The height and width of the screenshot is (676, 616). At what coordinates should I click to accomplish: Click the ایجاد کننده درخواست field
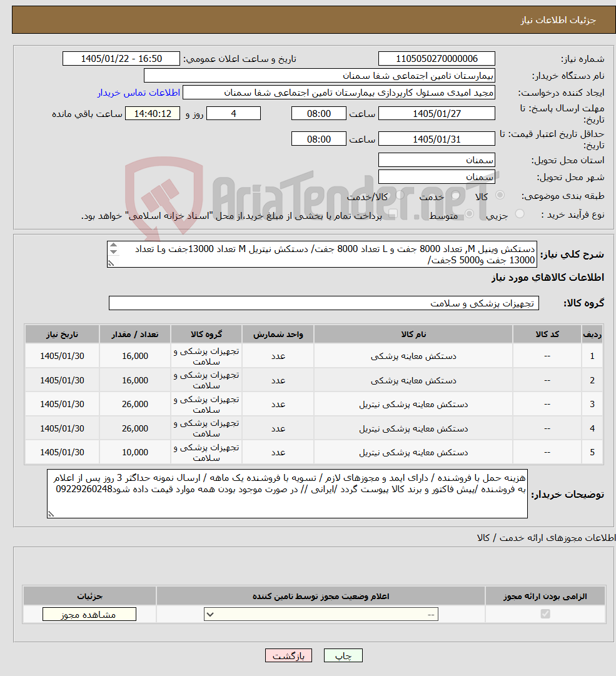pos(339,93)
